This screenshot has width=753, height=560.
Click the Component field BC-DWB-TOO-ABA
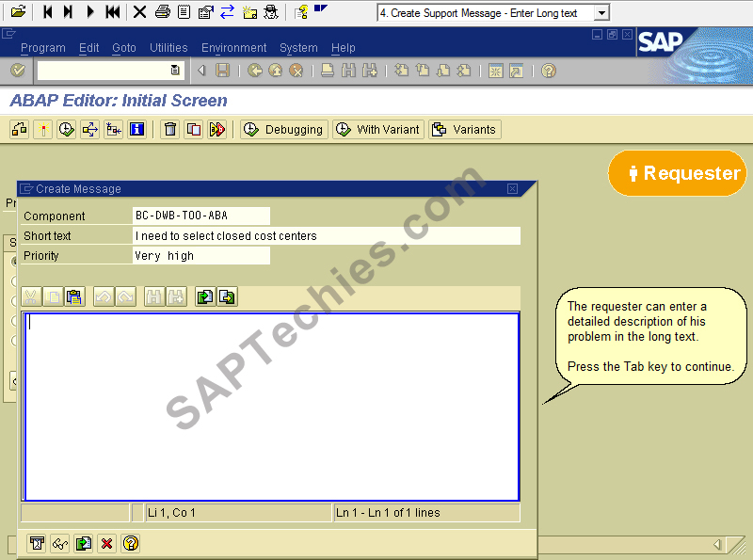(x=201, y=216)
